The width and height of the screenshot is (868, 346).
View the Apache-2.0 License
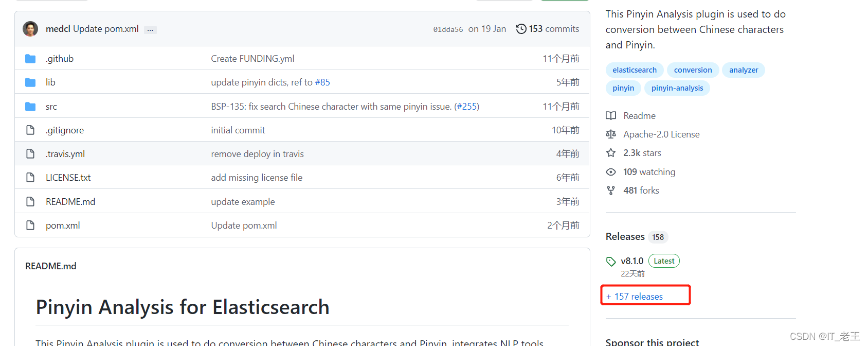coord(661,134)
